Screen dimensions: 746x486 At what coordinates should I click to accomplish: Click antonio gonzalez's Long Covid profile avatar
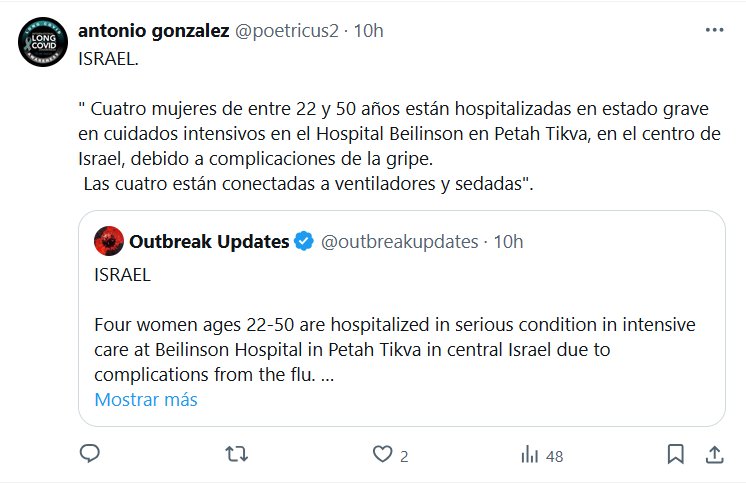click(42, 41)
